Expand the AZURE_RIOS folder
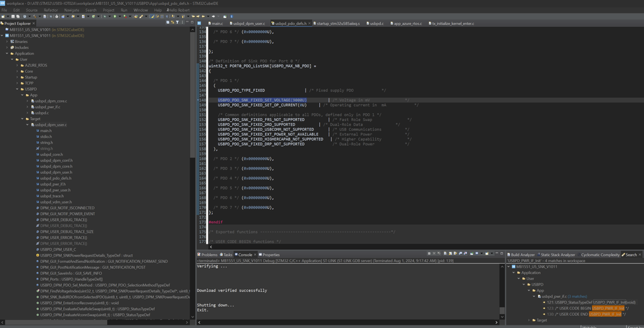The height and width of the screenshot is (328, 644). [17, 65]
